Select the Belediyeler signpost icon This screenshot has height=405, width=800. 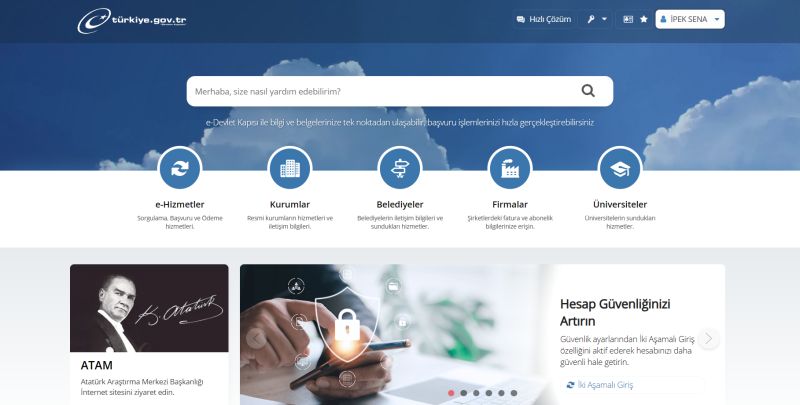click(400, 168)
